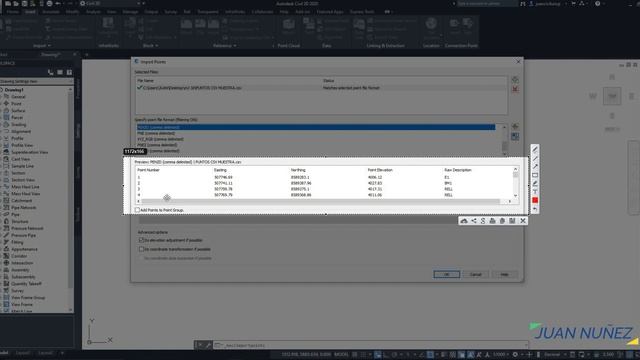Select Alignment in the settings tree
640x360 pixels.
[x=21, y=131]
